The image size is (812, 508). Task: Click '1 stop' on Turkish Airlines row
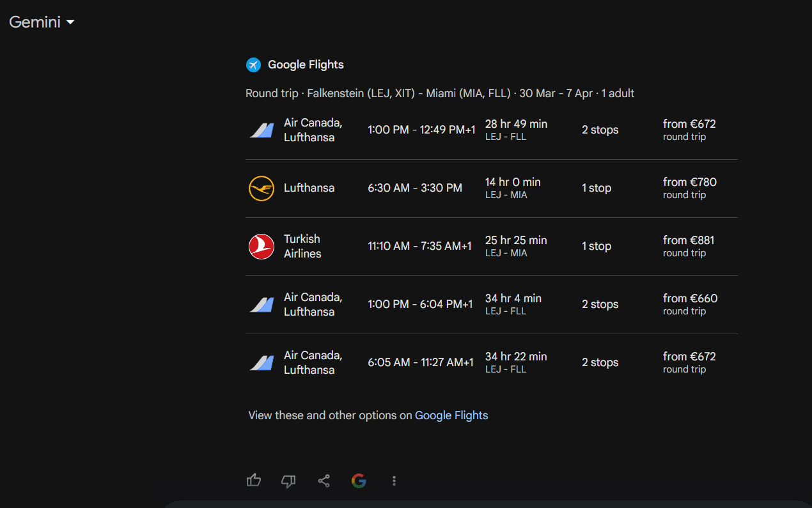pos(597,247)
